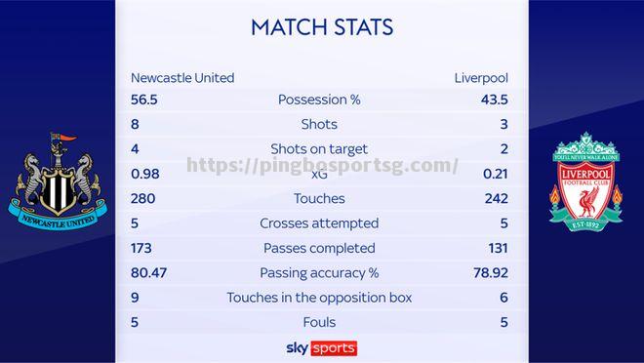Select the Touches stat label
The width and height of the screenshot is (644, 363).
point(319,199)
